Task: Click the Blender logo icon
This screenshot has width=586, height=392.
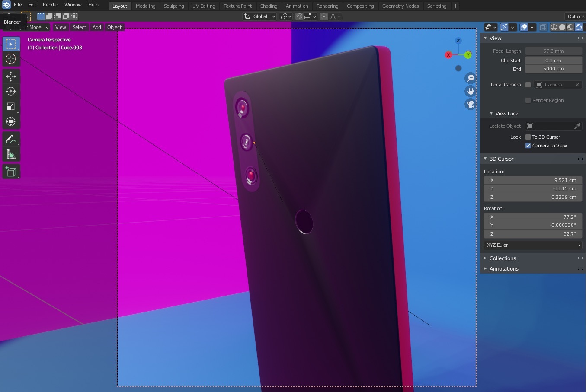Action: tap(6, 5)
